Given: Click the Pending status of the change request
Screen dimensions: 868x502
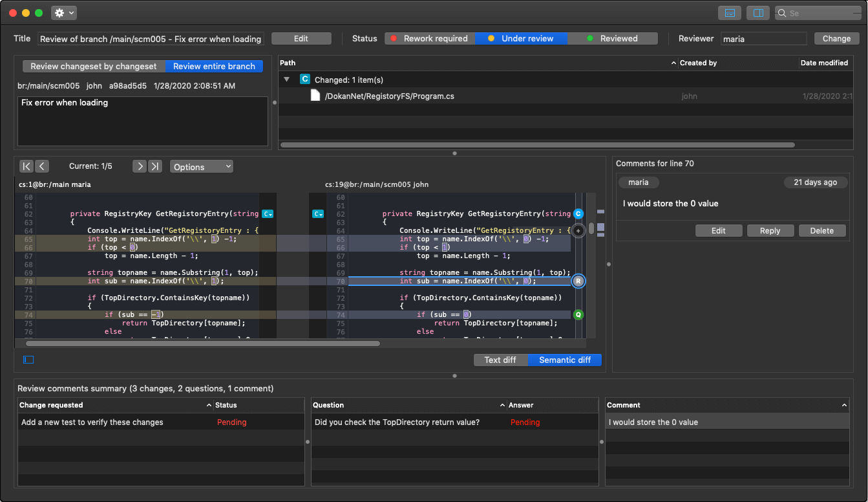Looking at the screenshot, I should (231, 422).
